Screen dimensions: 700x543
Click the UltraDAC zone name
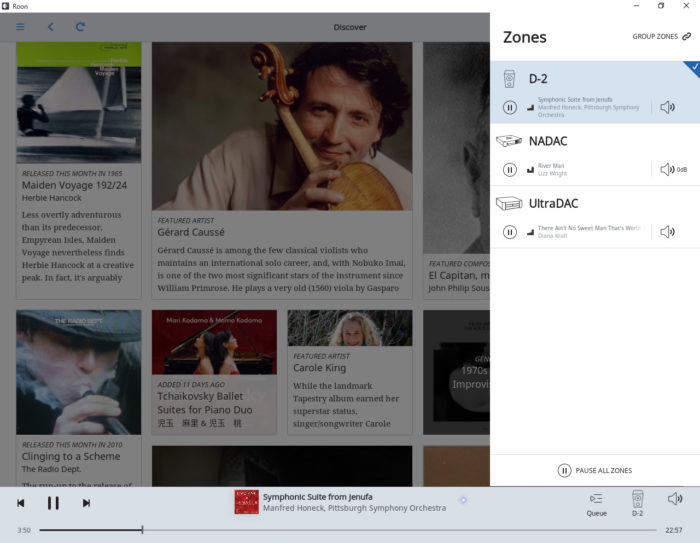(x=553, y=204)
